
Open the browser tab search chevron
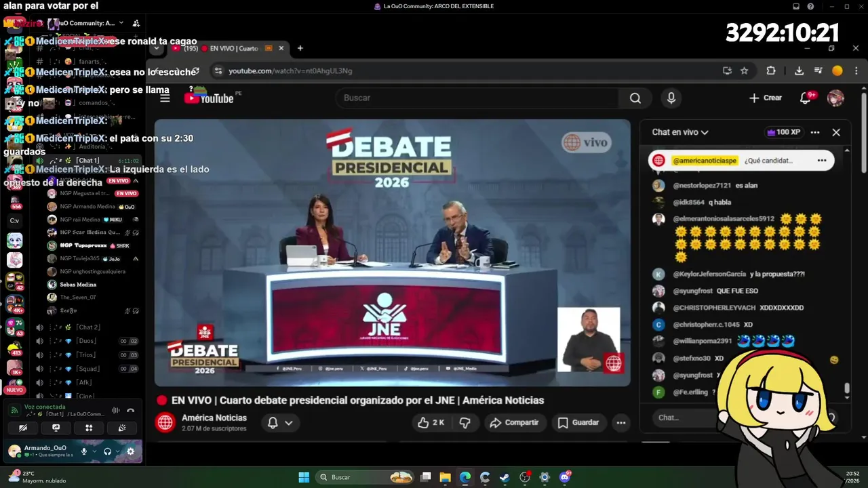pyautogui.click(x=157, y=48)
